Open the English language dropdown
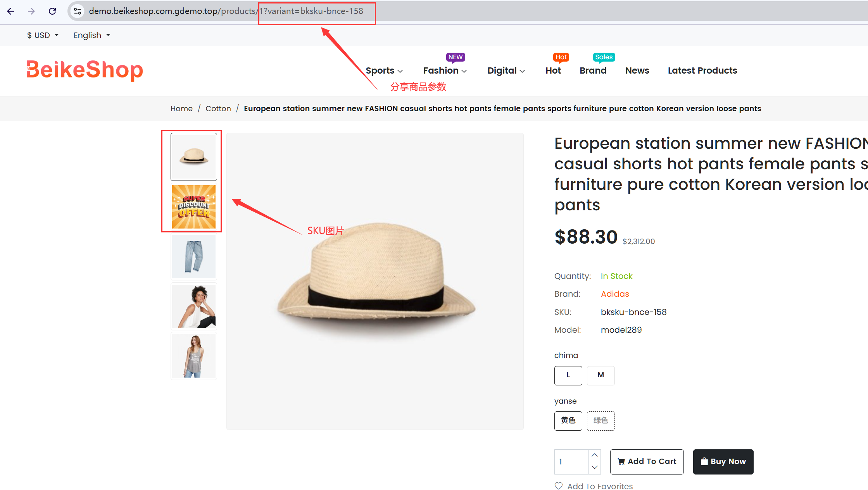 tap(92, 35)
